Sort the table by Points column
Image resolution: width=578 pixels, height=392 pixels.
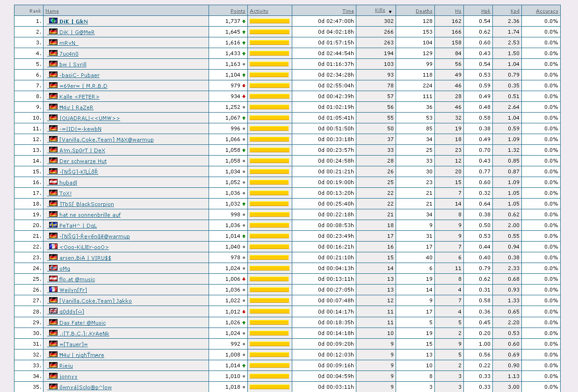pos(238,11)
